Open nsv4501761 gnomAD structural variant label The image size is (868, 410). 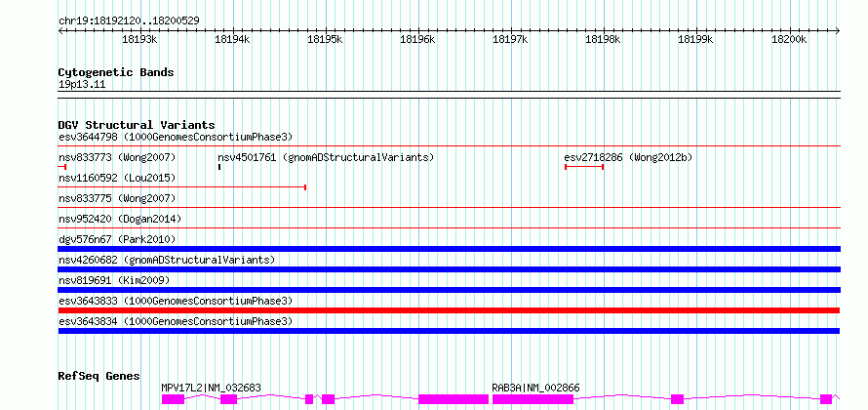(x=326, y=157)
